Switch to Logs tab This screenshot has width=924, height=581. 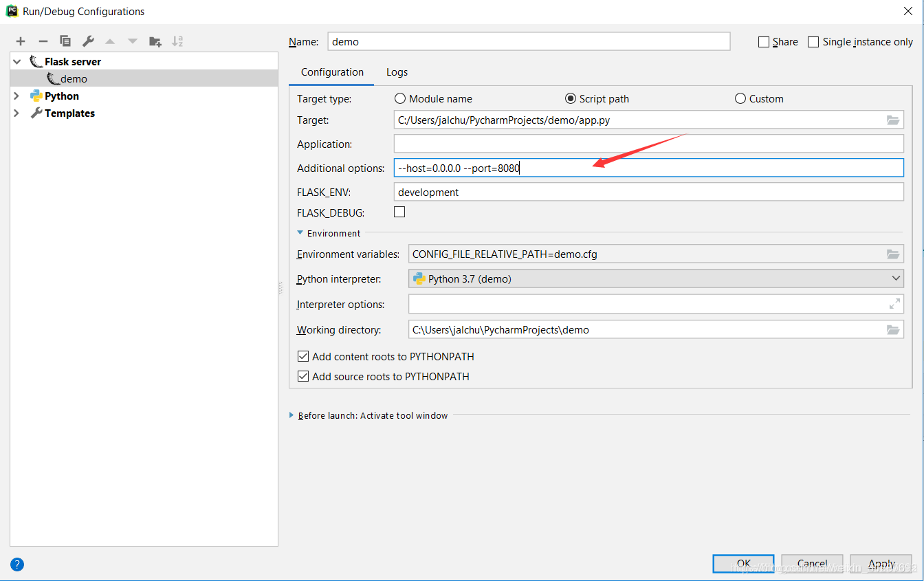tap(397, 72)
